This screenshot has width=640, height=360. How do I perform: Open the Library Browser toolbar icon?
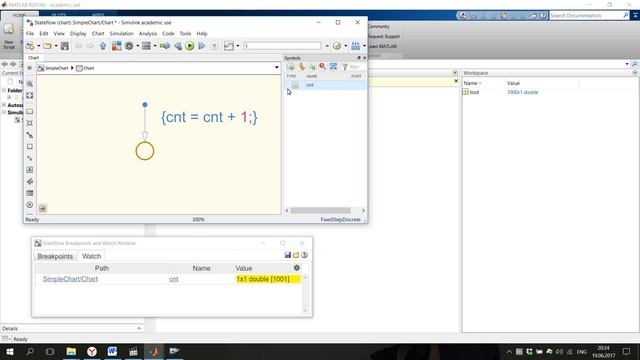tap(116, 46)
